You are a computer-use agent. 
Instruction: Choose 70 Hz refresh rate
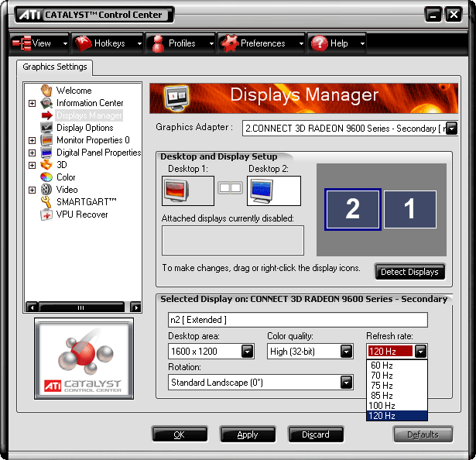tap(397, 376)
